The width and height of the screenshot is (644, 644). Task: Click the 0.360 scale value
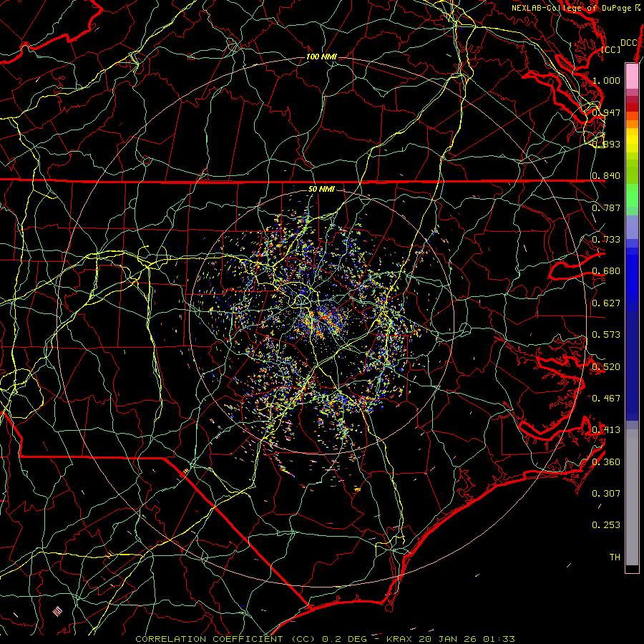tap(606, 462)
